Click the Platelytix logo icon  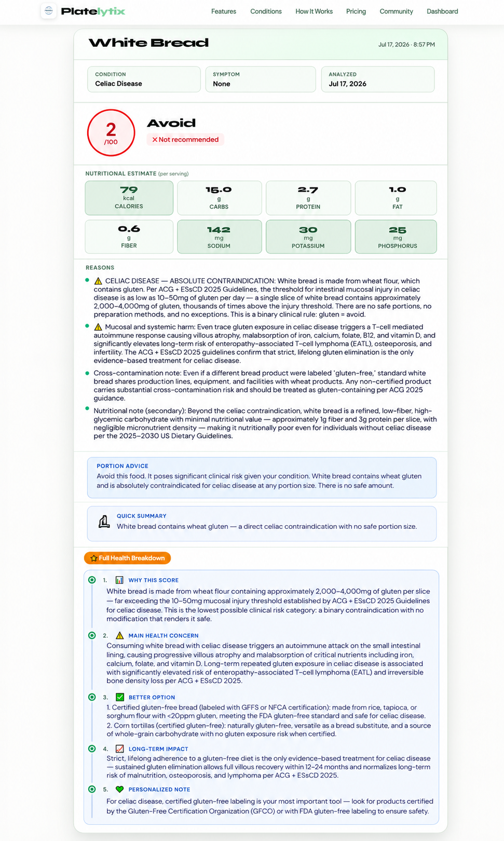click(49, 11)
